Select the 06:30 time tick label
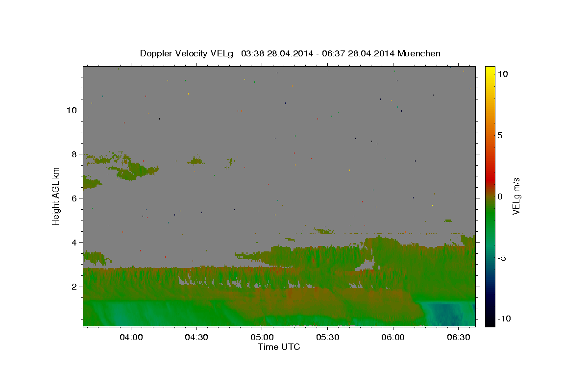 (x=458, y=337)
